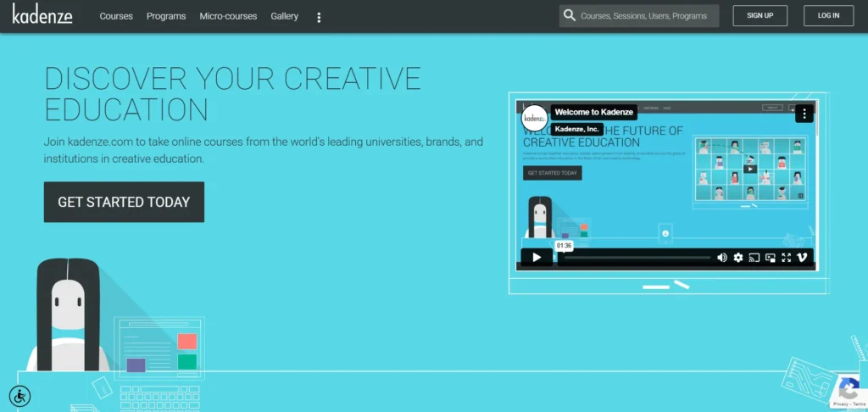Enable picture-in-picture mode in video player
The height and width of the screenshot is (412, 868).
click(771, 258)
